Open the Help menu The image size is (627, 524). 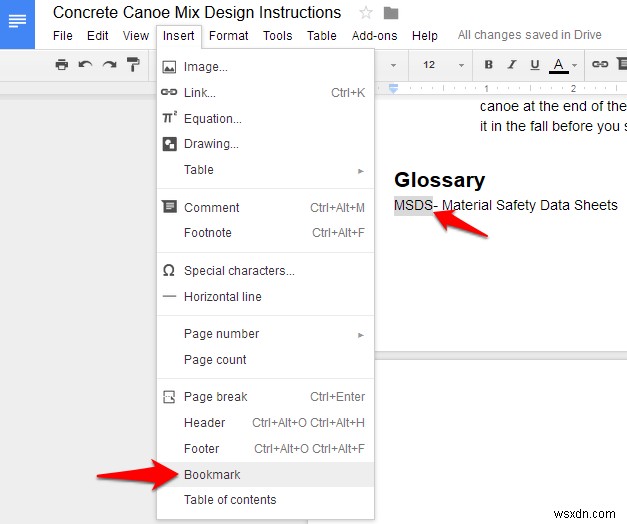coord(425,36)
